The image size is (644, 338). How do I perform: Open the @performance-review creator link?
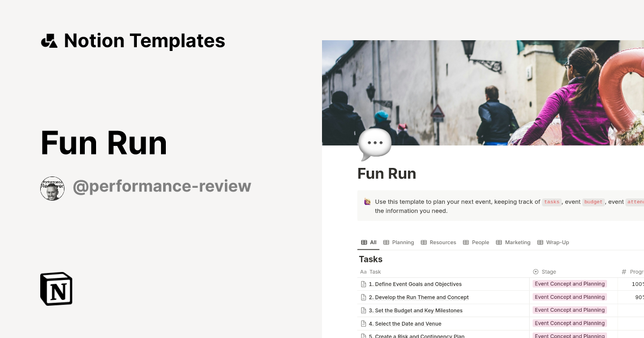(x=162, y=186)
